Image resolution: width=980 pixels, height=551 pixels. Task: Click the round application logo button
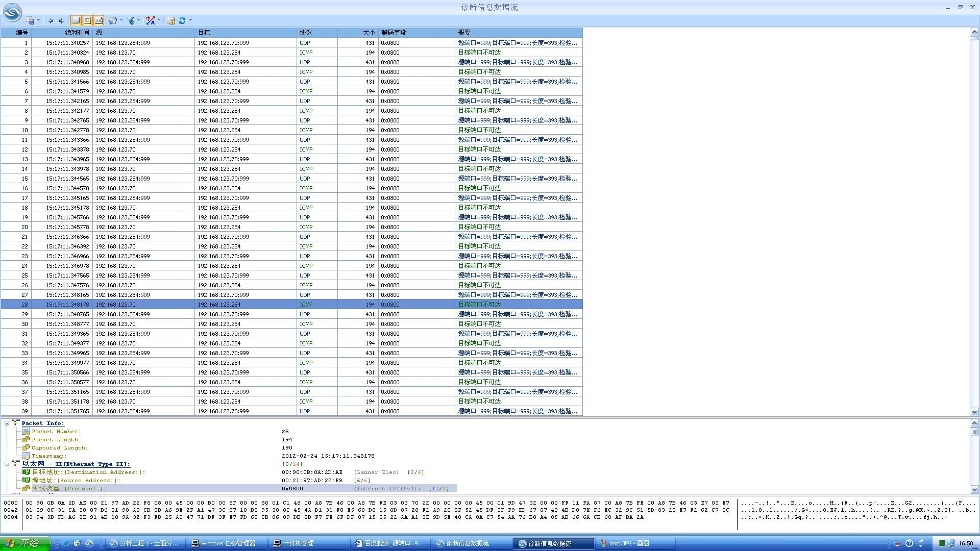(x=12, y=12)
